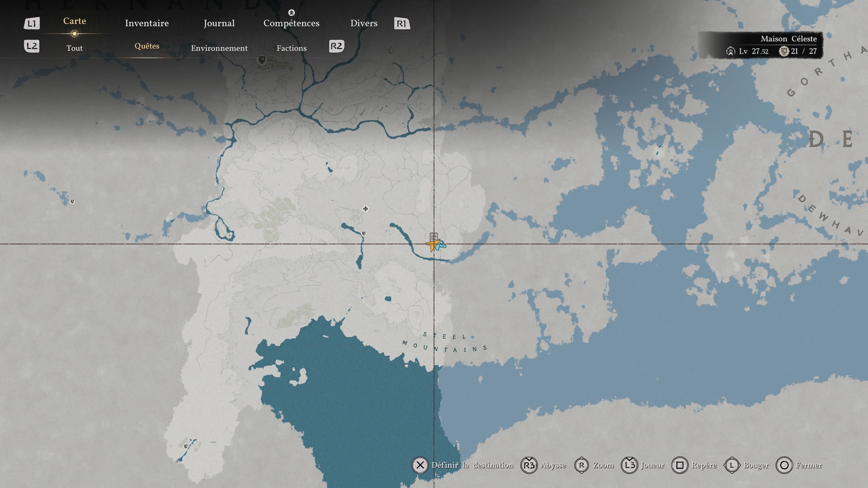Click the quest marker on the far-west islands
868x488 pixels.
point(72,201)
